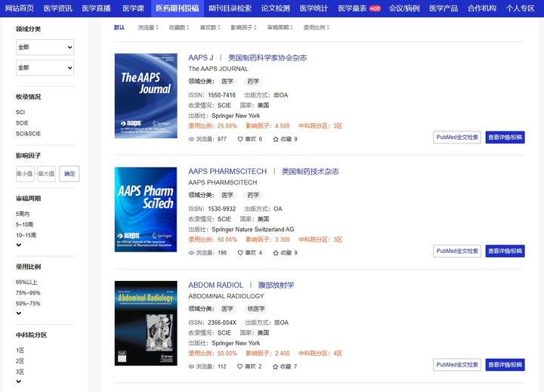Open the 医学资讯 menu item

(58, 8)
